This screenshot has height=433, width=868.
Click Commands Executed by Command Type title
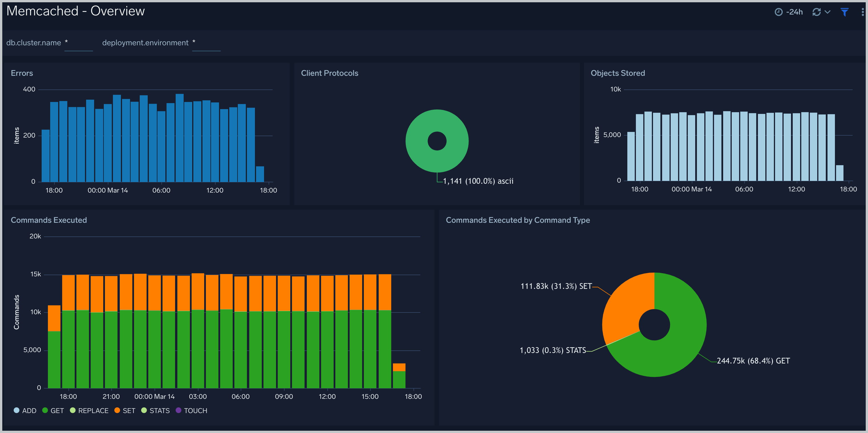click(518, 220)
